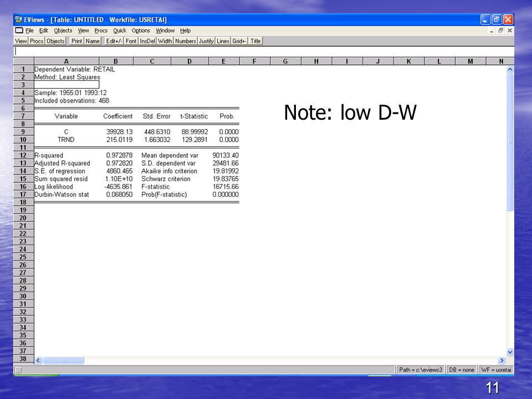Click the View toolbar button
Viewport: 532px width, 399px height.
pos(21,41)
